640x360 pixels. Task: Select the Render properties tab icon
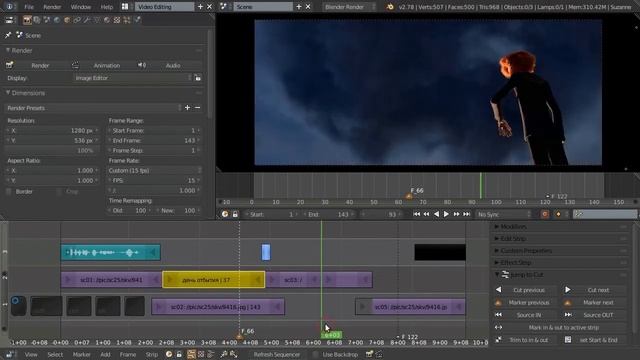point(27,20)
